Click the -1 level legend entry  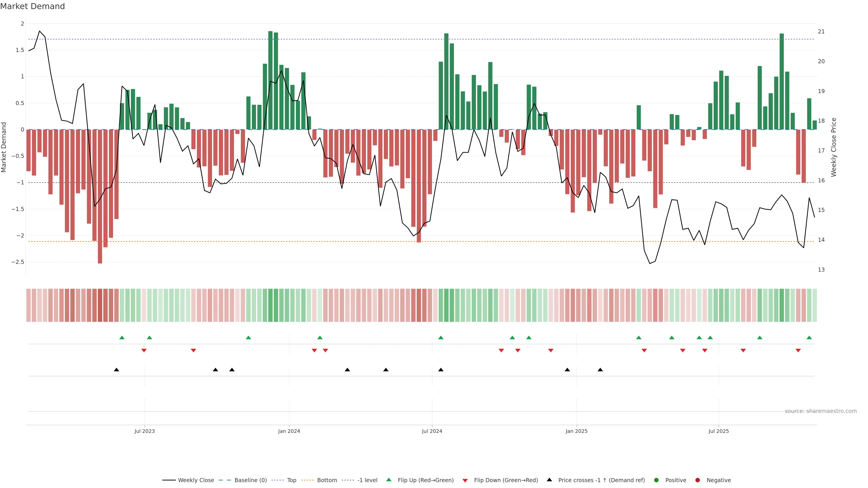(x=367, y=480)
